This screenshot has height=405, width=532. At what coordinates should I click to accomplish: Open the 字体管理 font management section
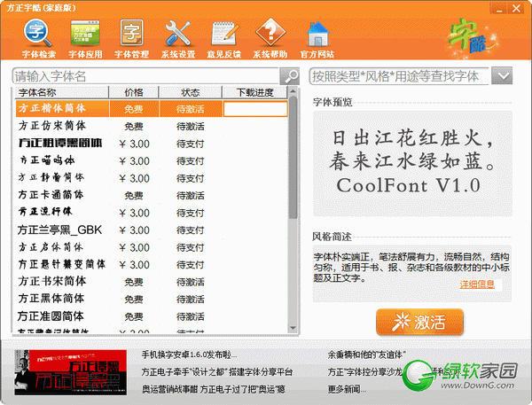(131, 39)
